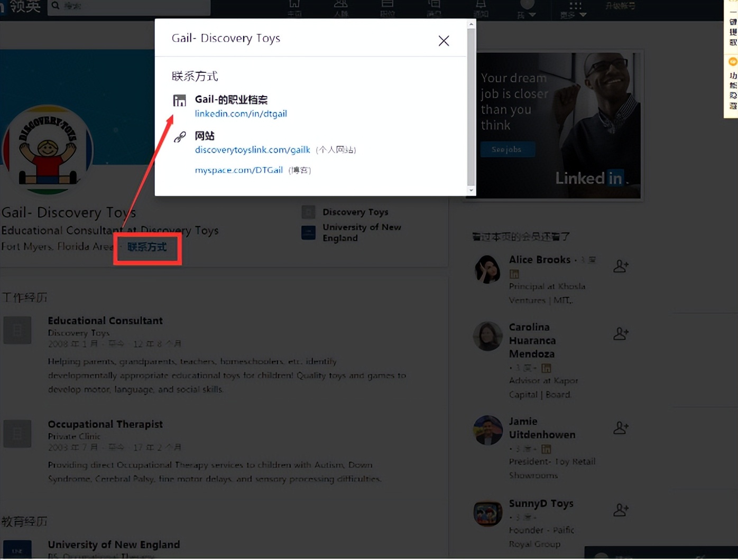
Task: Click Gail's Discovery Toys profile photo
Action: (x=48, y=151)
